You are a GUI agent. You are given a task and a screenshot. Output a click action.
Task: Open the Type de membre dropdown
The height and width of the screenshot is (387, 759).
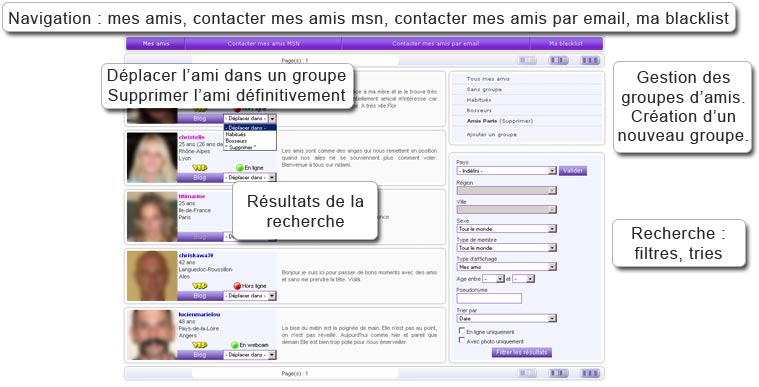(506, 248)
